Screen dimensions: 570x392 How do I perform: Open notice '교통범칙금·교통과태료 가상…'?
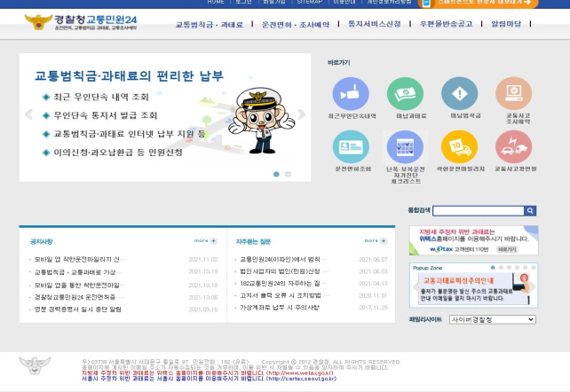point(78,272)
